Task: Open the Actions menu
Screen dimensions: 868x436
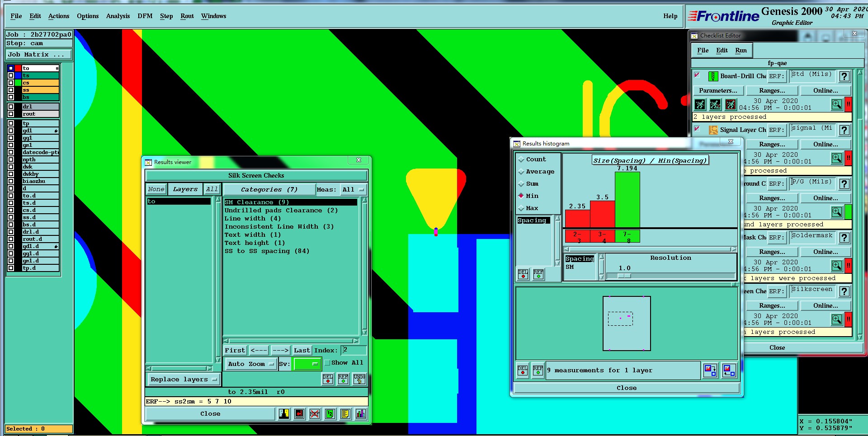Action: [59, 16]
